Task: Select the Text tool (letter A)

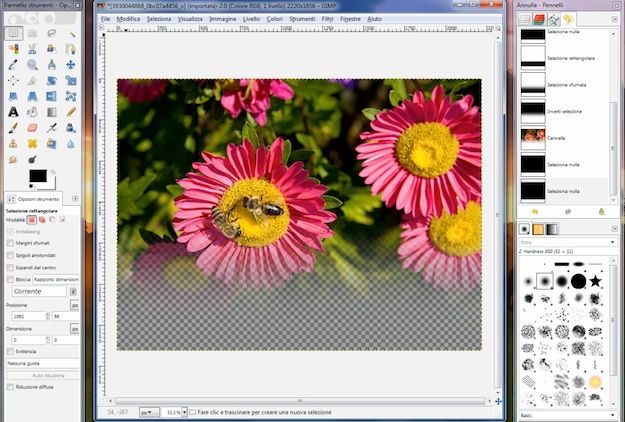Action: (x=13, y=112)
